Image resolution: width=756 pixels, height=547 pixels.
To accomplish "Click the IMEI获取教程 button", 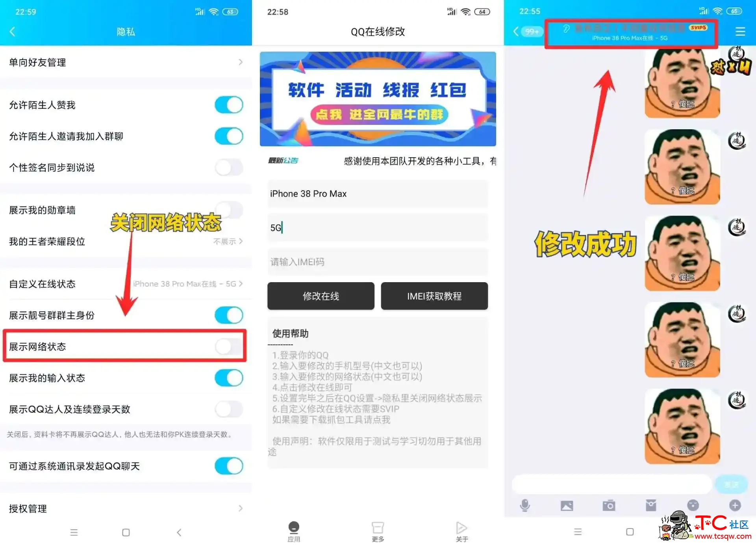I will 437,296.
